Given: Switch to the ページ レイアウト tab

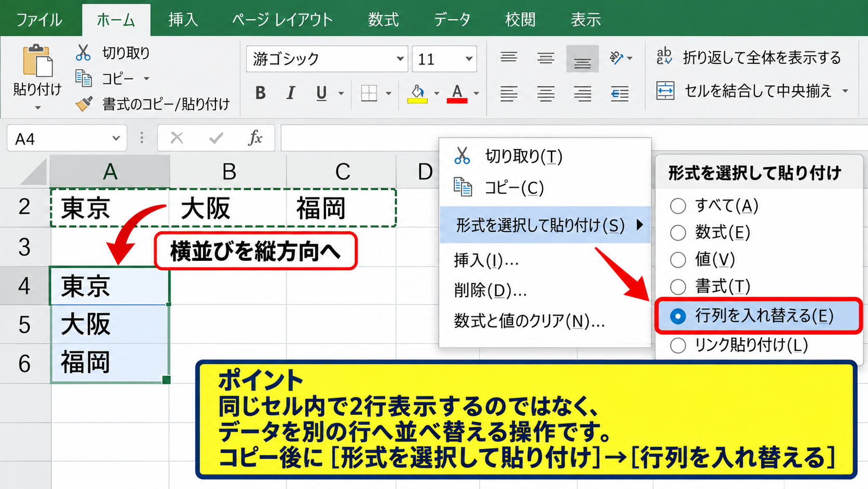Looking at the screenshot, I should (x=282, y=20).
